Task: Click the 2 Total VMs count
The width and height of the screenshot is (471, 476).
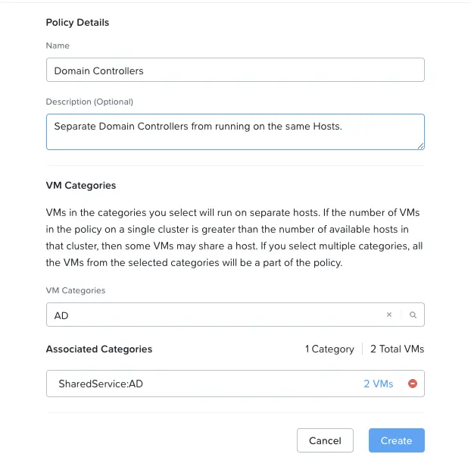Action: (x=397, y=349)
